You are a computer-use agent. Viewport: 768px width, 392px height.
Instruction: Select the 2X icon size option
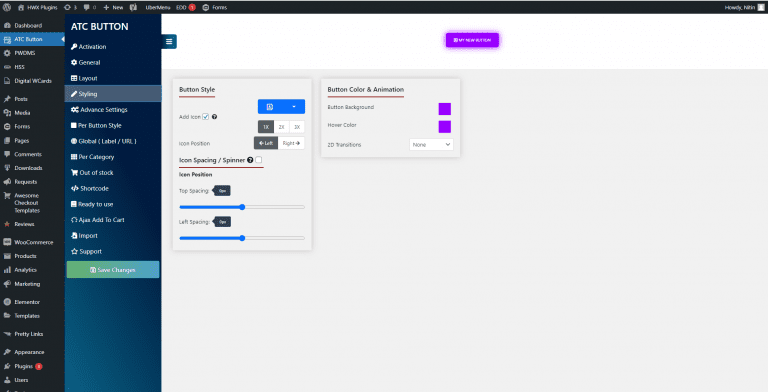tap(281, 127)
